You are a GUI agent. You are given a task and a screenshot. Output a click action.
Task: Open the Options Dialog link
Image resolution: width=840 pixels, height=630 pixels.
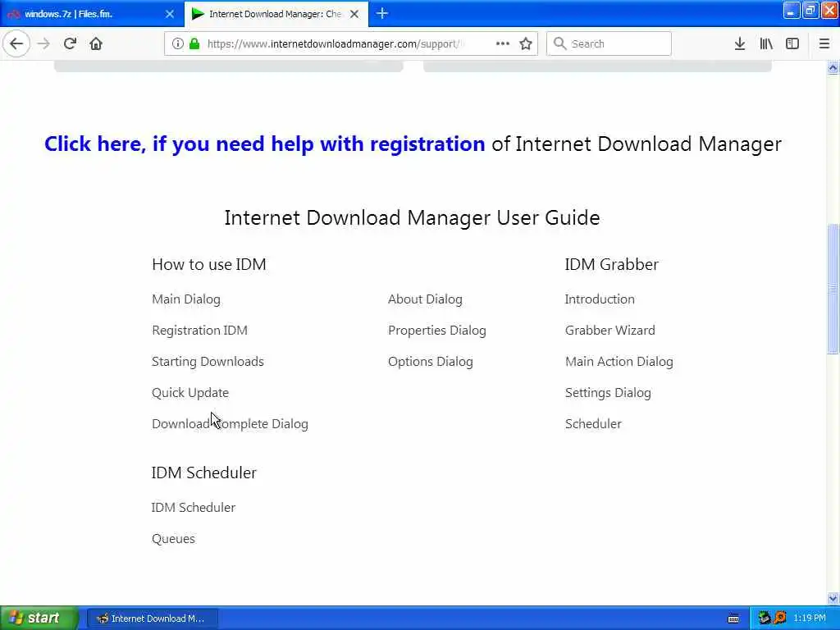tap(431, 361)
